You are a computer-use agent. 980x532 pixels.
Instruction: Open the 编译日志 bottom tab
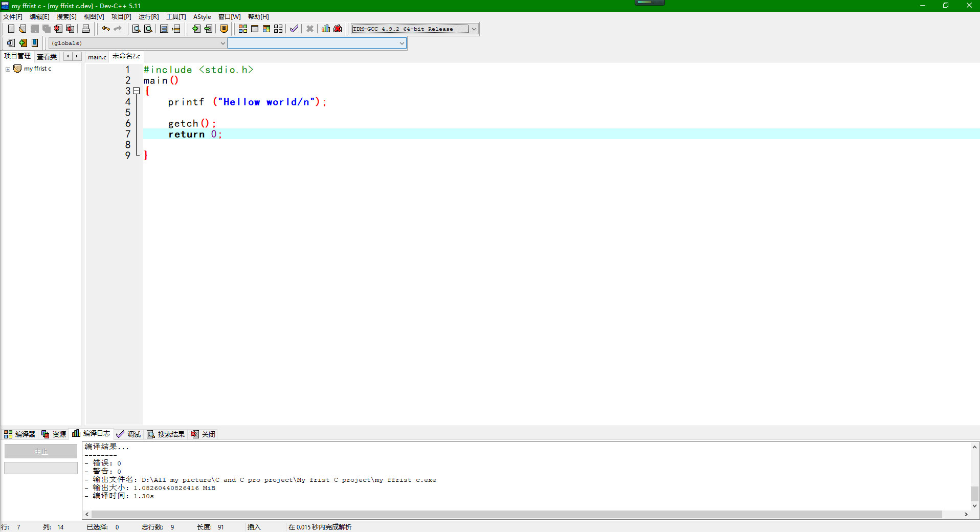pos(91,434)
